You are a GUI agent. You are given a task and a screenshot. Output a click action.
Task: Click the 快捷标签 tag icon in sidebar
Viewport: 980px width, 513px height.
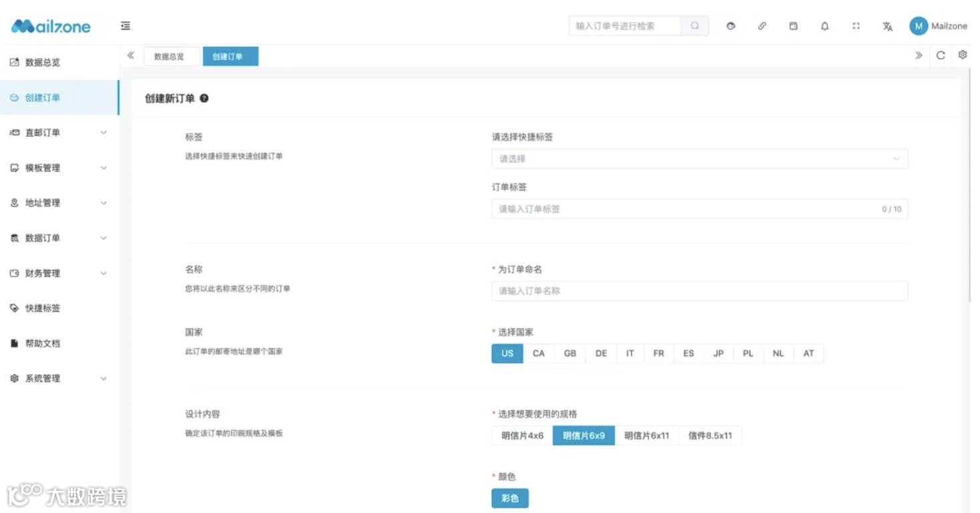15,308
